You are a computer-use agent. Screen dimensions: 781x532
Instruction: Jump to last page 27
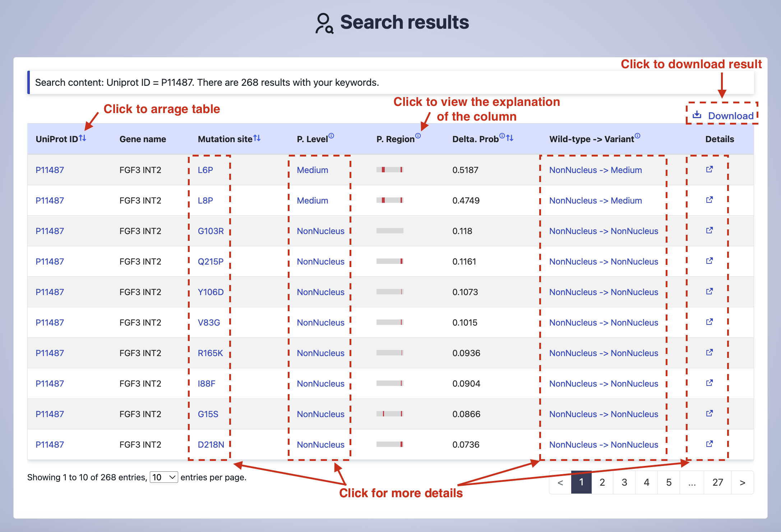[x=717, y=482]
